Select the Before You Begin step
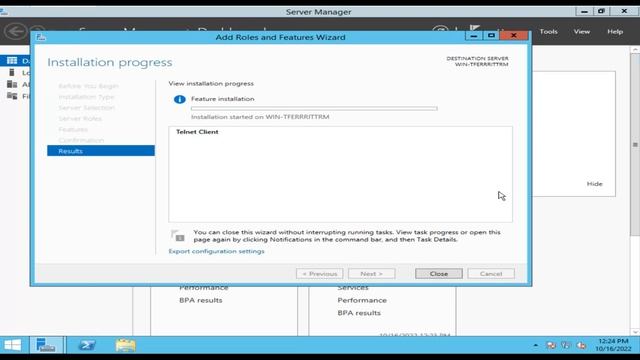The image size is (640, 360). pos(89,86)
